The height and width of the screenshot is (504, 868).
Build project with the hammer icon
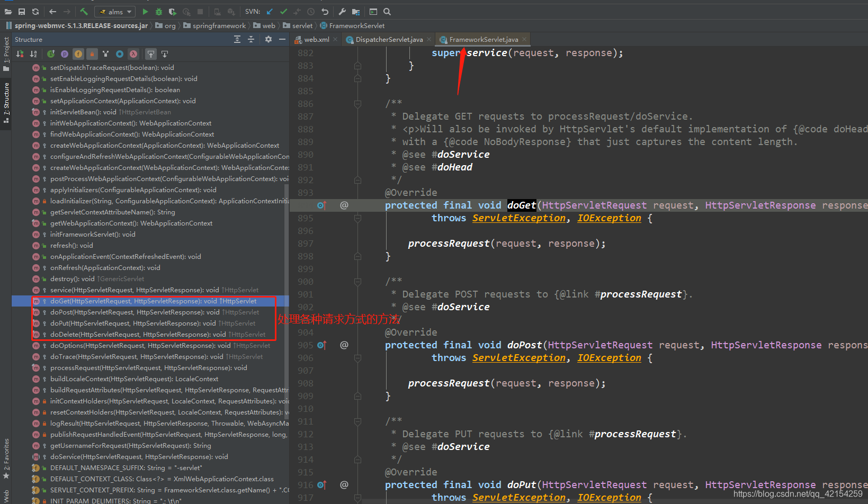(84, 12)
